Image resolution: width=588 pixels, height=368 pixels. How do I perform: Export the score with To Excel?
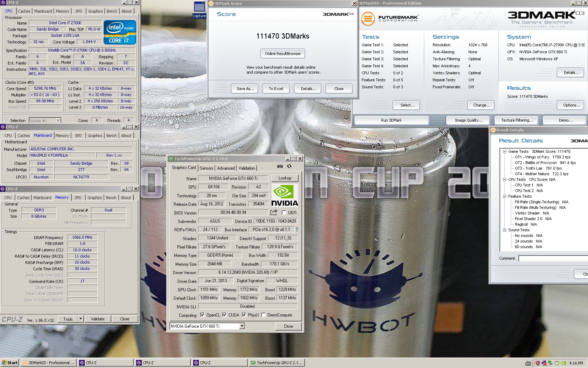pos(276,89)
